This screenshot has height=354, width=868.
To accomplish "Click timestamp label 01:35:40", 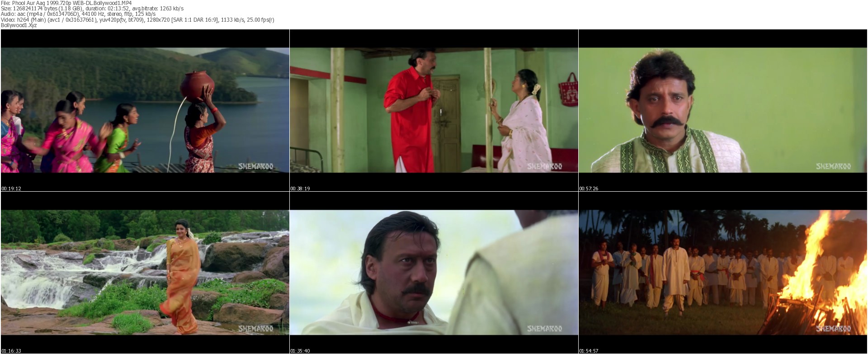I will (300, 351).
